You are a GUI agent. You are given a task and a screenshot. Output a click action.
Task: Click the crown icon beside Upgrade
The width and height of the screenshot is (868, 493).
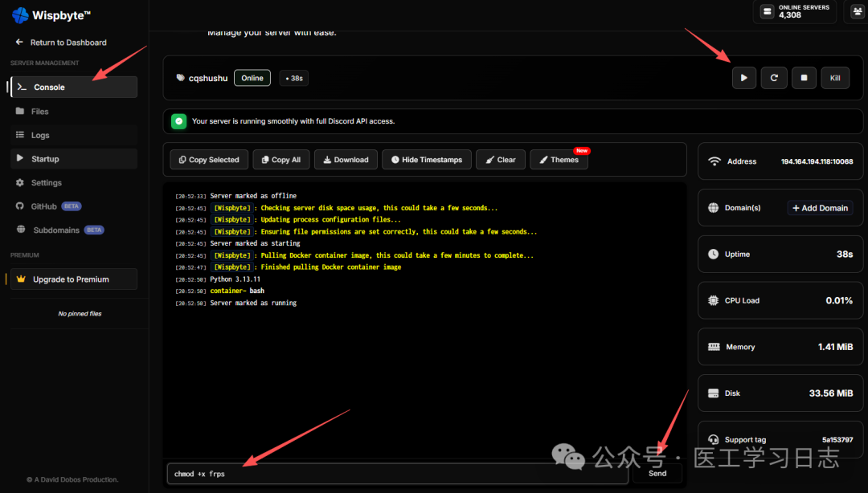coord(21,279)
